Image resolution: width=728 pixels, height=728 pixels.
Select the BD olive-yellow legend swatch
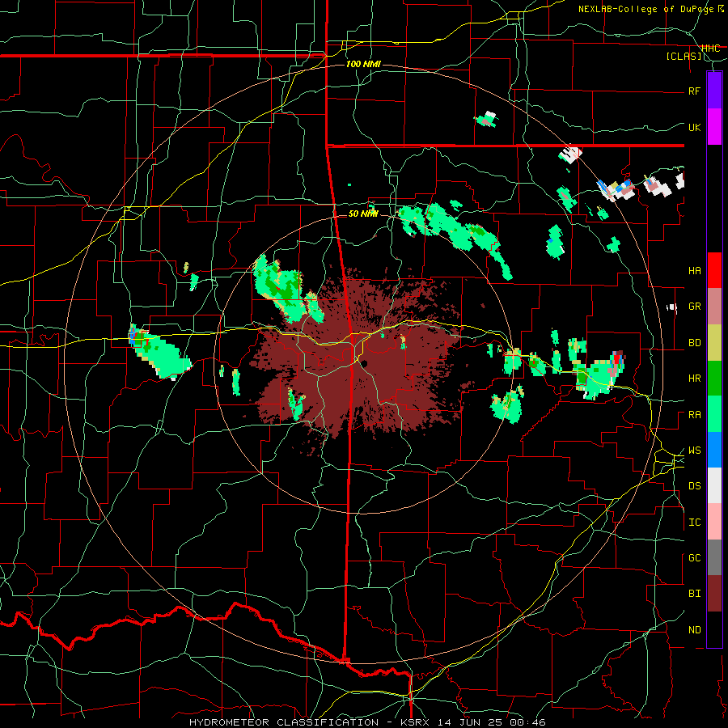714,343
